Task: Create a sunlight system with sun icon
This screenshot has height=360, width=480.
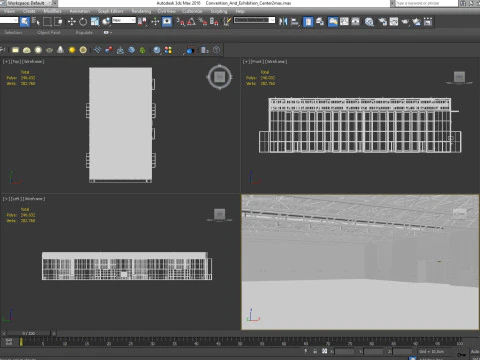Action: tap(72, 50)
